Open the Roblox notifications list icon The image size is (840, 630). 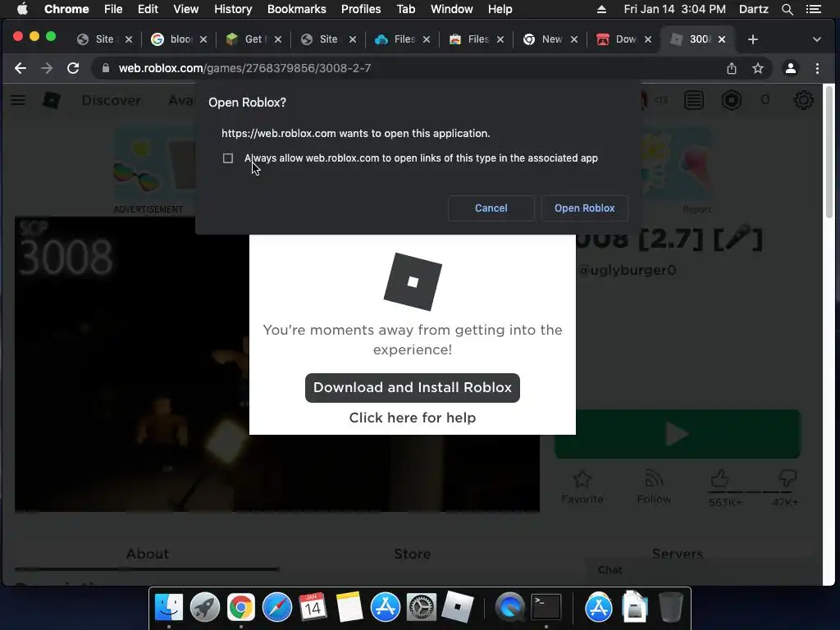coord(694,100)
